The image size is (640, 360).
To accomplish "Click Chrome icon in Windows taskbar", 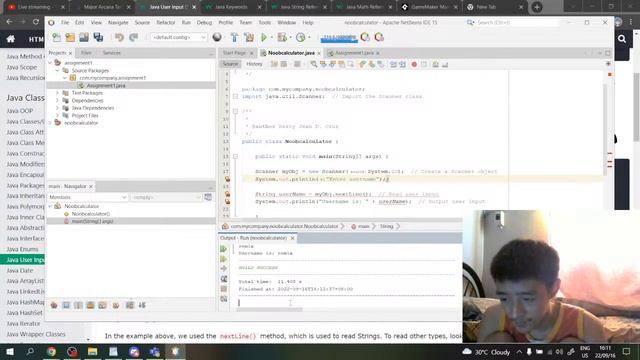I will point(51,352).
